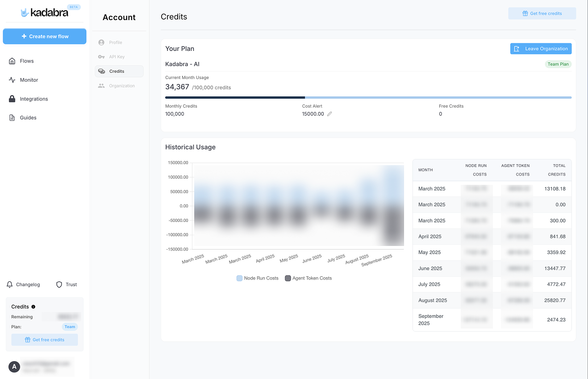588x379 pixels.
Task: Click the Trust shield icon
Action: (59, 284)
